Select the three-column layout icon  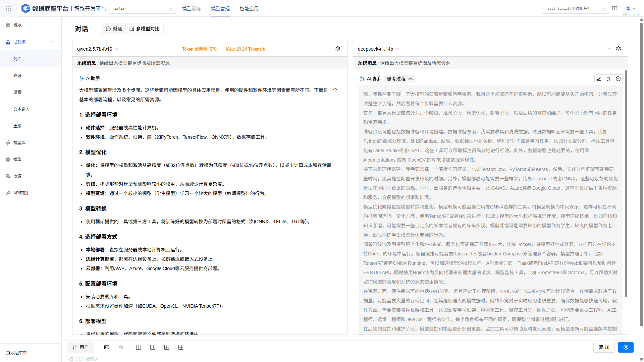153,347
